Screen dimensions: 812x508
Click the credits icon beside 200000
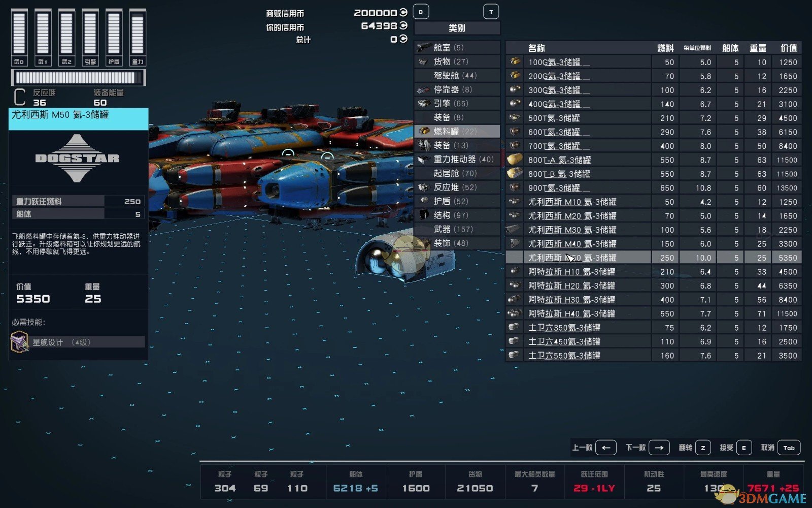(403, 12)
